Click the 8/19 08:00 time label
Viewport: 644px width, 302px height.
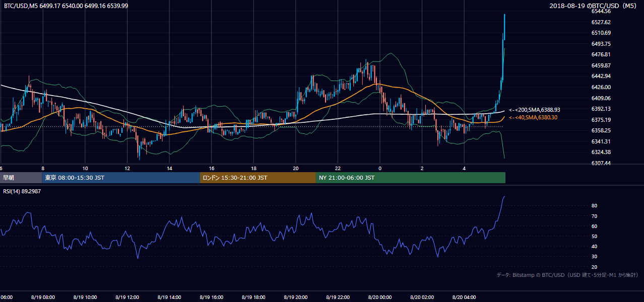click(x=43, y=297)
